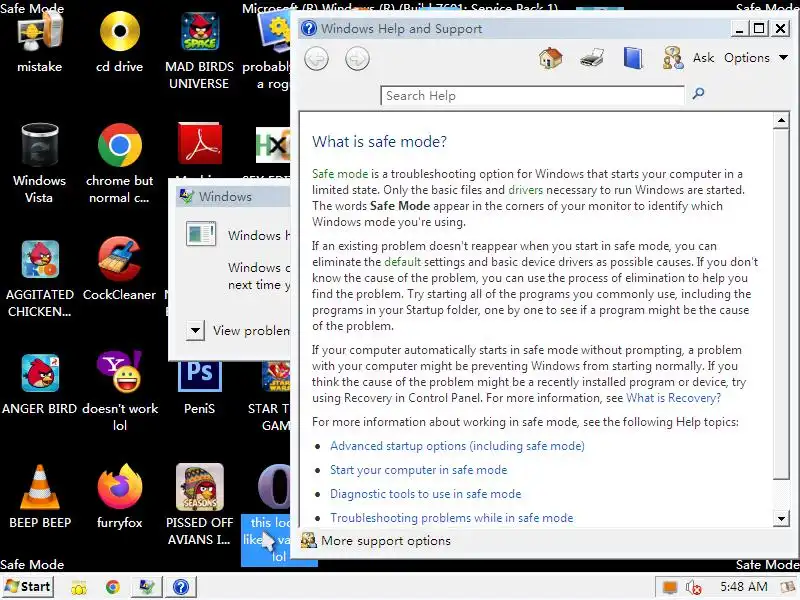Click the Ask people icon in Help toolbar

pyautogui.click(x=673, y=58)
